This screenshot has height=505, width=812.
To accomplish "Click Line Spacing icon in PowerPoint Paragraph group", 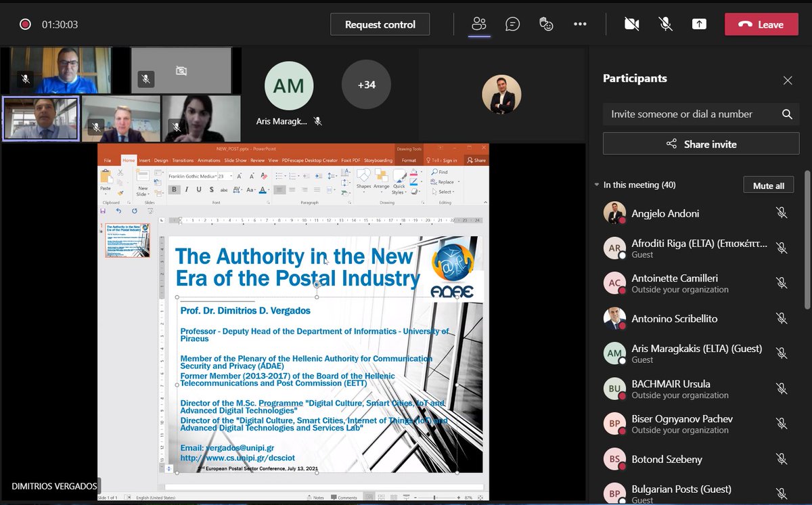I will point(332,176).
